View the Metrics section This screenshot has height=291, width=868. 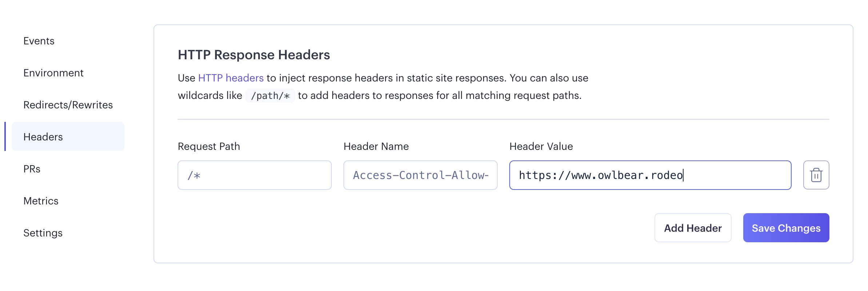(x=41, y=201)
